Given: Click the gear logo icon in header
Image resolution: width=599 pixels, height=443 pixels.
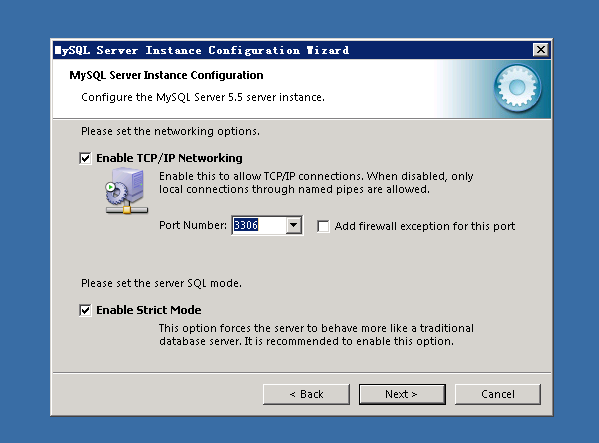Looking at the screenshot, I should (x=517, y=88).
